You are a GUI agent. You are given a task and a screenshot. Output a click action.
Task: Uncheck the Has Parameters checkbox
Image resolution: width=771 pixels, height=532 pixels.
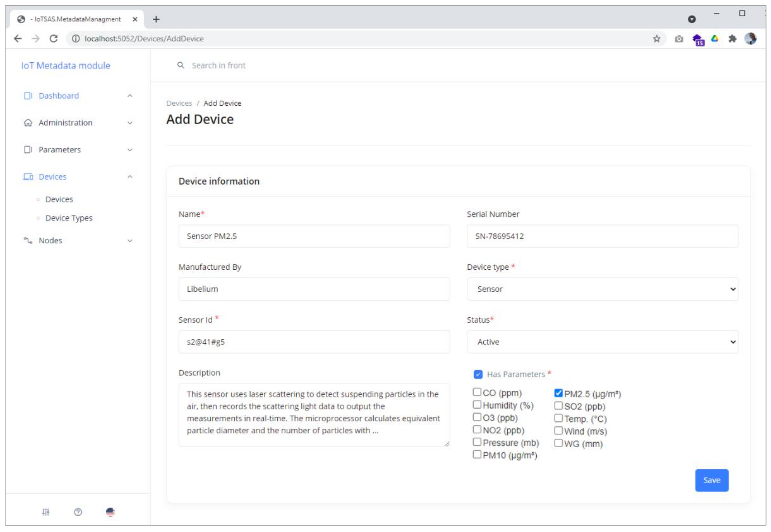point(478,374)
